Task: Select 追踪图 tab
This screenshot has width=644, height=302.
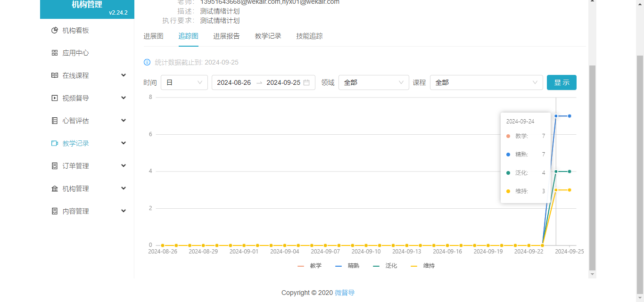Action: click(189, 36)
